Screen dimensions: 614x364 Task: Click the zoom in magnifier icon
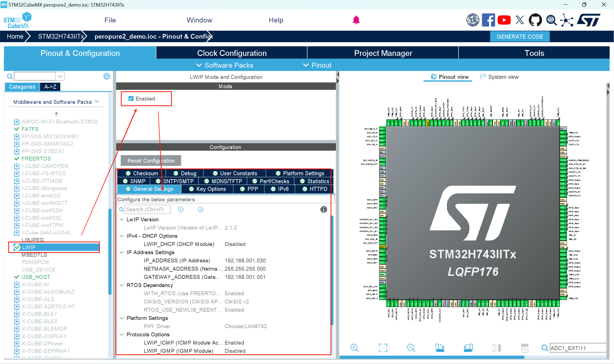354,348
